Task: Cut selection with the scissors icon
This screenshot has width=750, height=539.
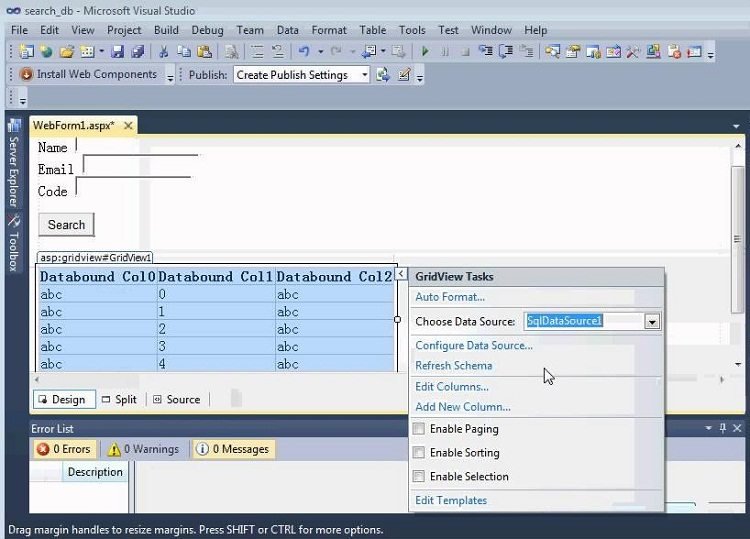Action: pos(164,51)
